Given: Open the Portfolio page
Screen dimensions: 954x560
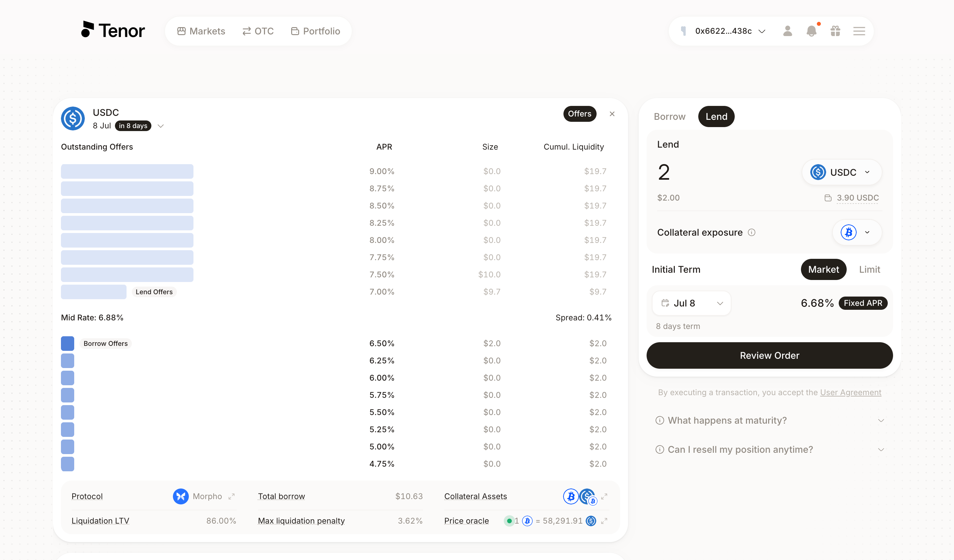Looking at the screenshot, I should [315, 31].
